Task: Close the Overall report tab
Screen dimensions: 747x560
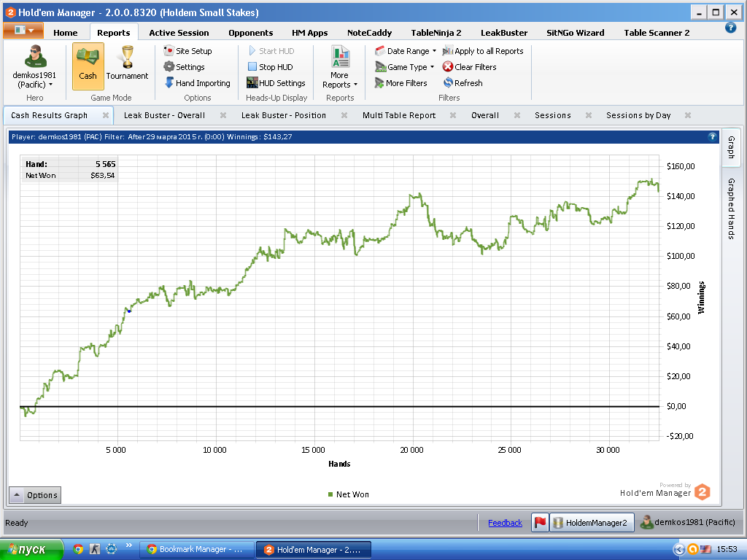Action: tap(517, 115)
